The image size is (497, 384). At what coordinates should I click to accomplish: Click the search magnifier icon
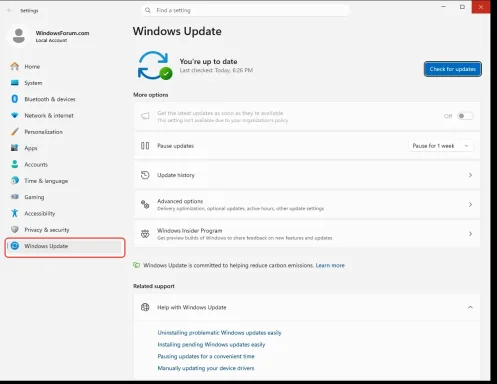pyautogui.click(x=148, y=10)
